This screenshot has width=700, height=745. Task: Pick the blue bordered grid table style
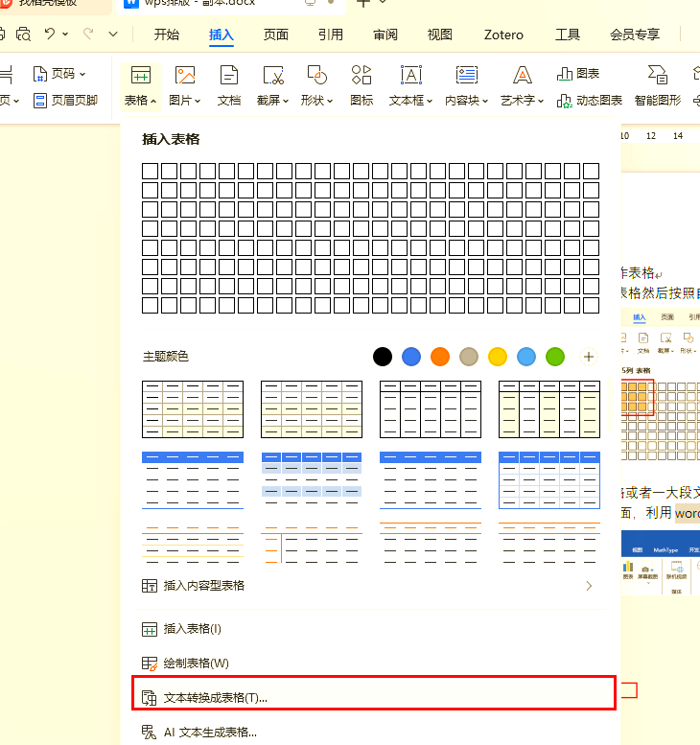pos(549,480)
